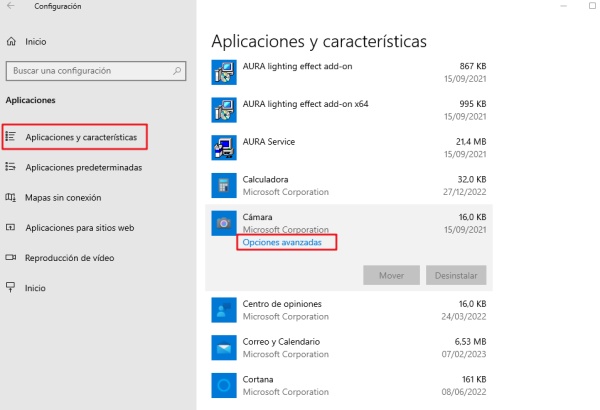This screenshot has height=410, width=600.
Task: Click the Inicio home icon at top
Action: 11,42
